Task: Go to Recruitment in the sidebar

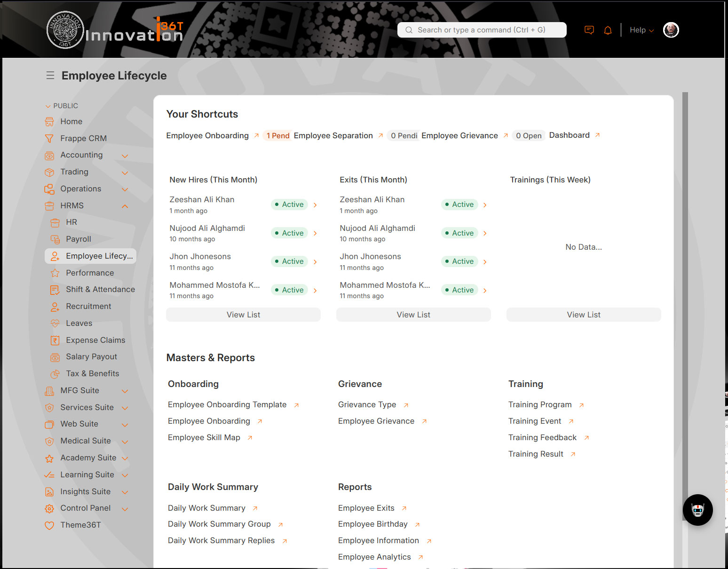Action: [x=88, y=307]
